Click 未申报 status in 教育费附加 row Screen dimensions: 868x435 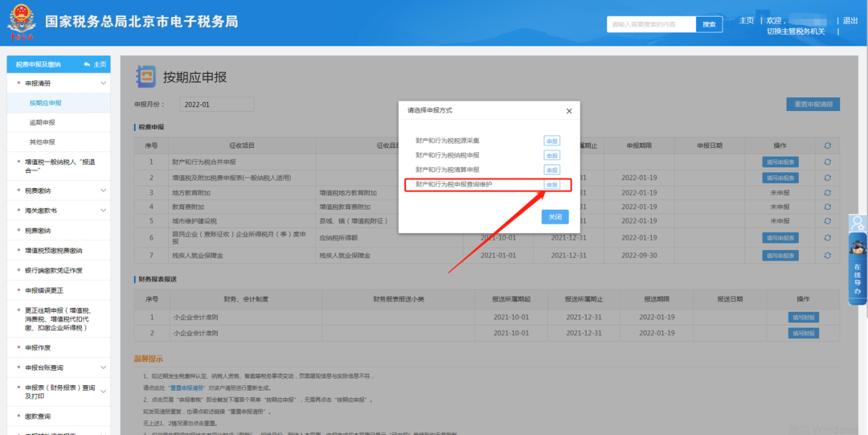780,207
